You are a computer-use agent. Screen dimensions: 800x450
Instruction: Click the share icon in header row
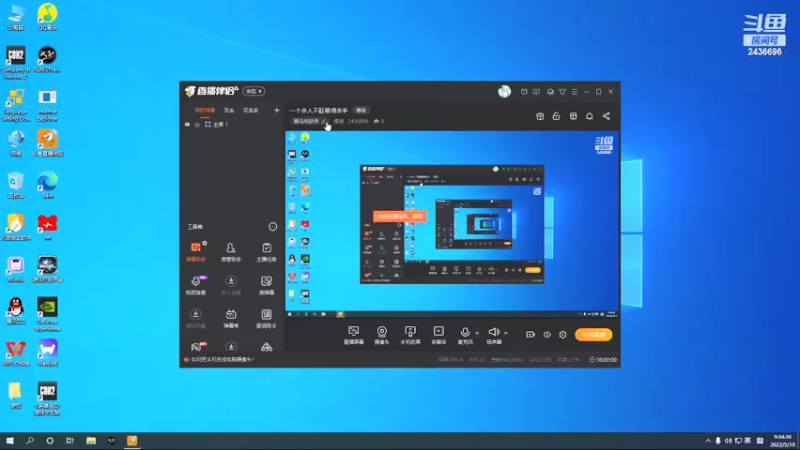click(606, 116)
